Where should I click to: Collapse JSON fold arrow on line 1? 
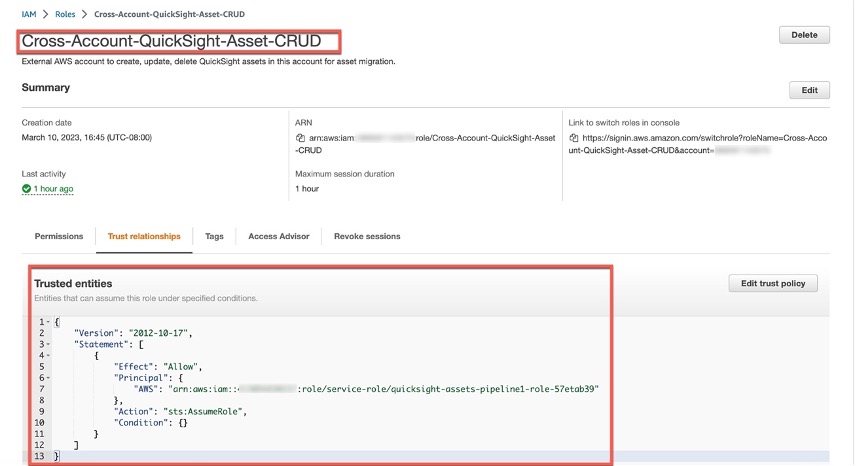point(48,322)
